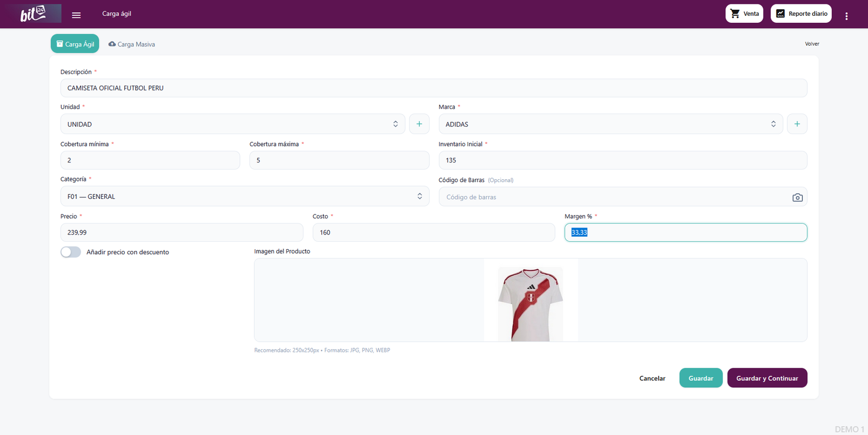Add a new brand with plus button
Screen dimensions: 868x435
click(x=796, y=124)
